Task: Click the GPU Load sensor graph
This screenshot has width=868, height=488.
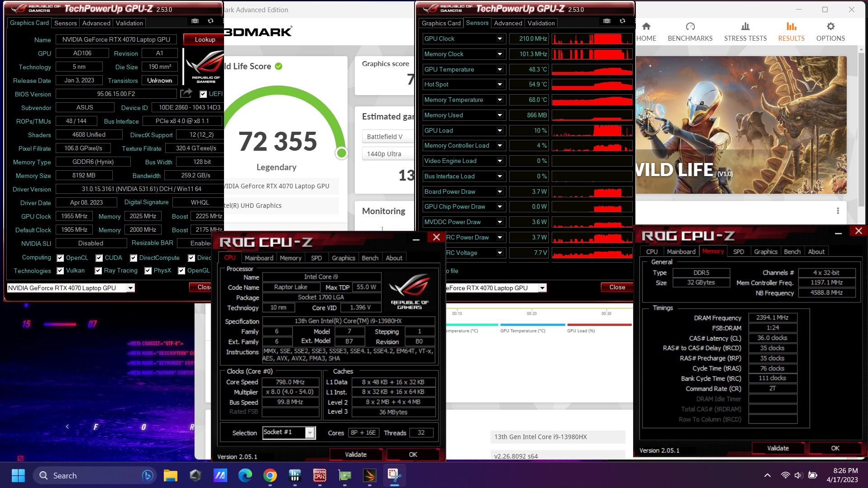Action: tap(592, 131)
